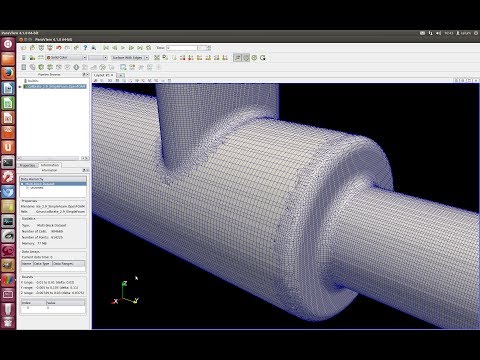The image size is (480, 360).
Task: Jump to last frame of animation
Action: pyautogui.click(x=140, y=48)
